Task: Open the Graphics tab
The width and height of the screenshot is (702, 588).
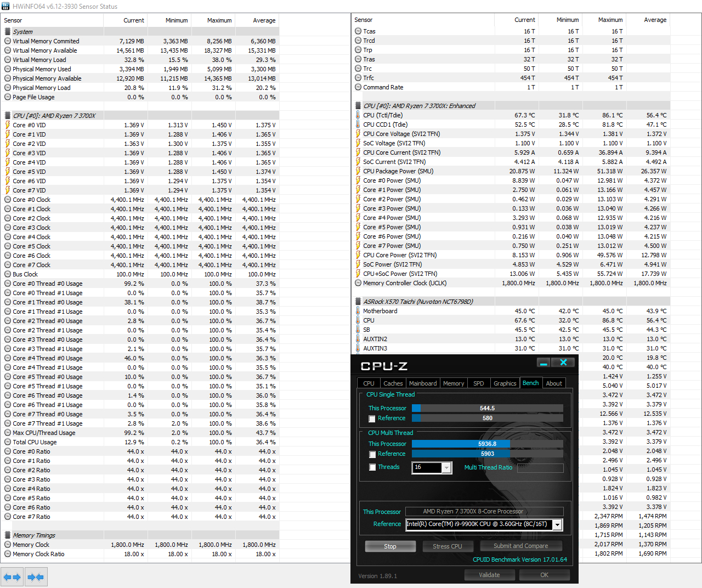Action: click(505, 383)
